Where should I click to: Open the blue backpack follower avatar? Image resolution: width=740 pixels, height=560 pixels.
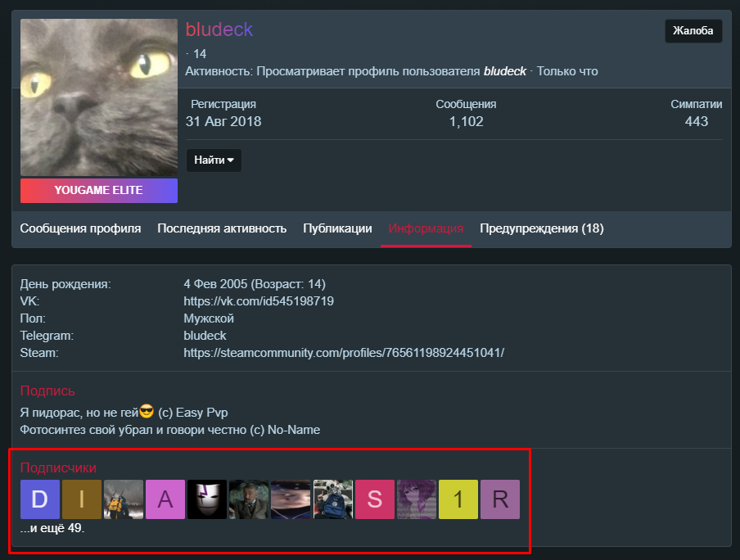pyautogui.click(x=332, y=499)
